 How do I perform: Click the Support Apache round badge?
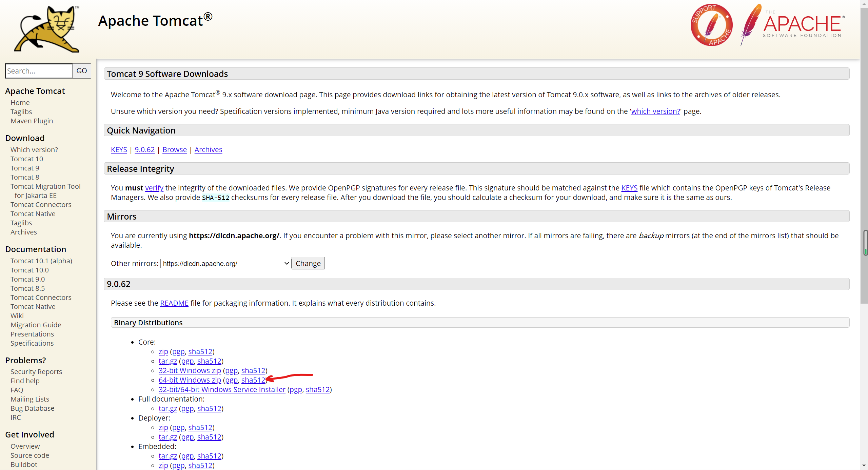click(x=711, y=25)
